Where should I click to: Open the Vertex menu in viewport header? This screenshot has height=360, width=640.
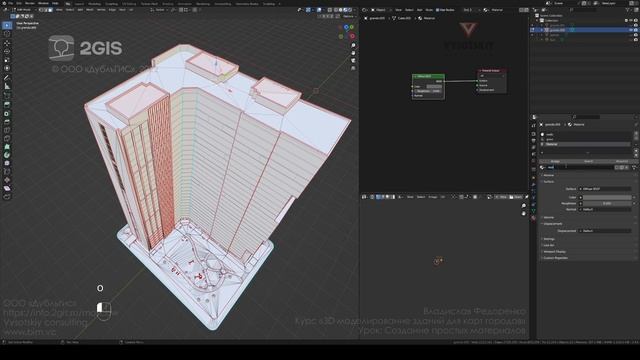[101, 10]
